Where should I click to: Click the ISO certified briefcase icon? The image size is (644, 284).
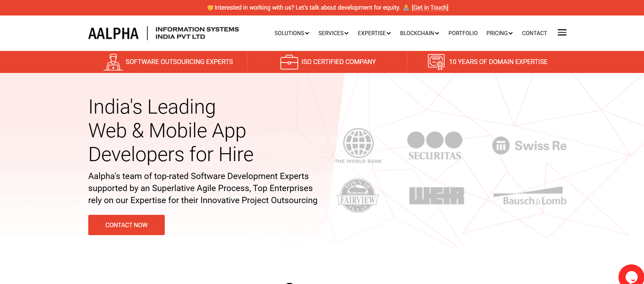point(289,62)
